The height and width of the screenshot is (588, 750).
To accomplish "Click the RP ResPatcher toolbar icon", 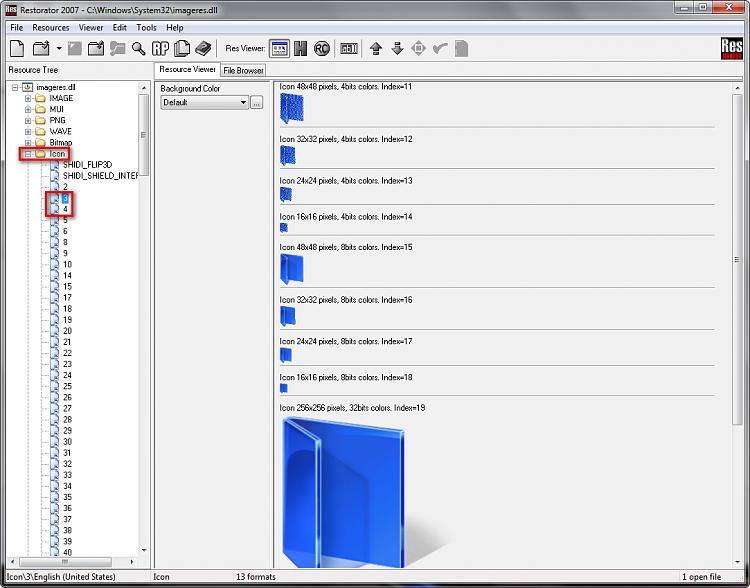I will point(160,48).
